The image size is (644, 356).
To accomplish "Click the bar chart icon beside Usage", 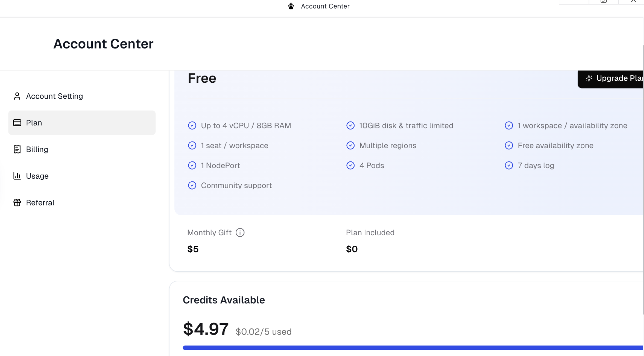I will click(x=17, y=176).
